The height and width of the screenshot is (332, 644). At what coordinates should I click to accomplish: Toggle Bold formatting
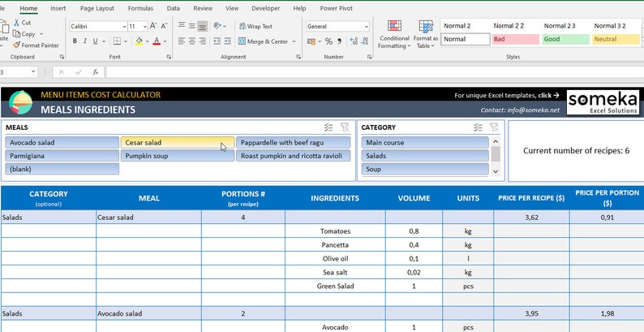coord(75,41)
